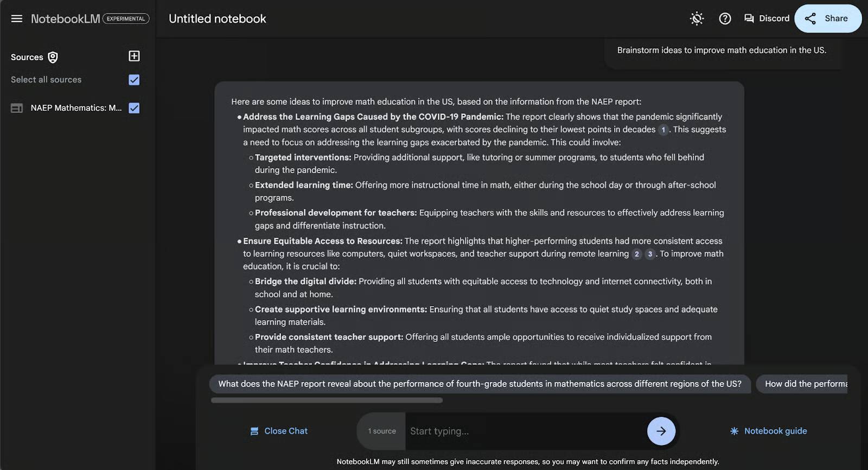Click the Sources shield icon
868x470 pixels.
53,57
